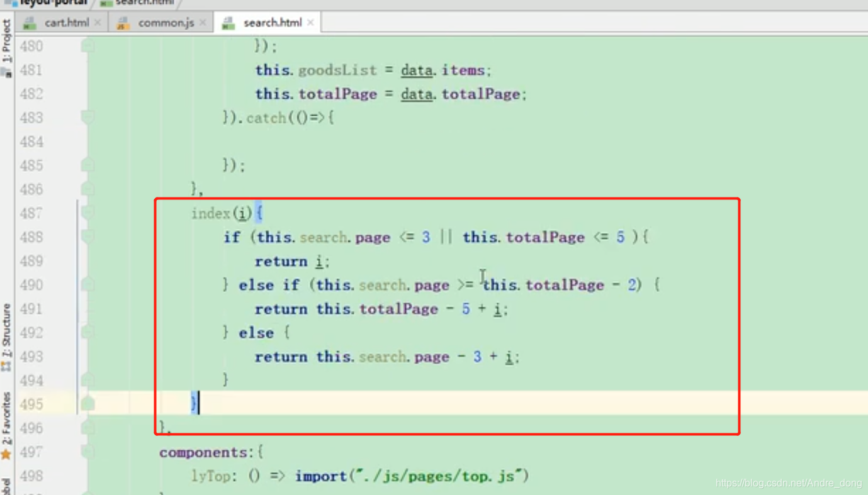The image size is (868, 495).
Task: Click the if keyword on line 488
Action: pos(232,237)
